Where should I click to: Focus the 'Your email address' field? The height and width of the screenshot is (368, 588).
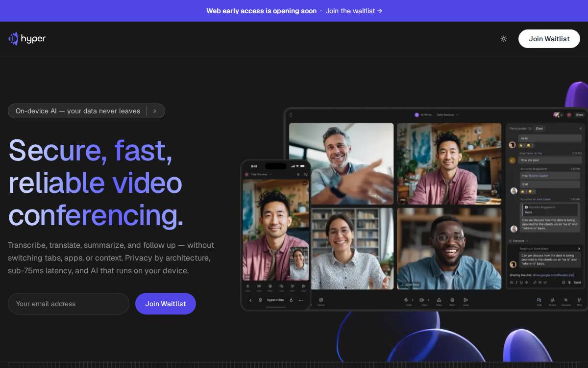click(x=69, y=304)
